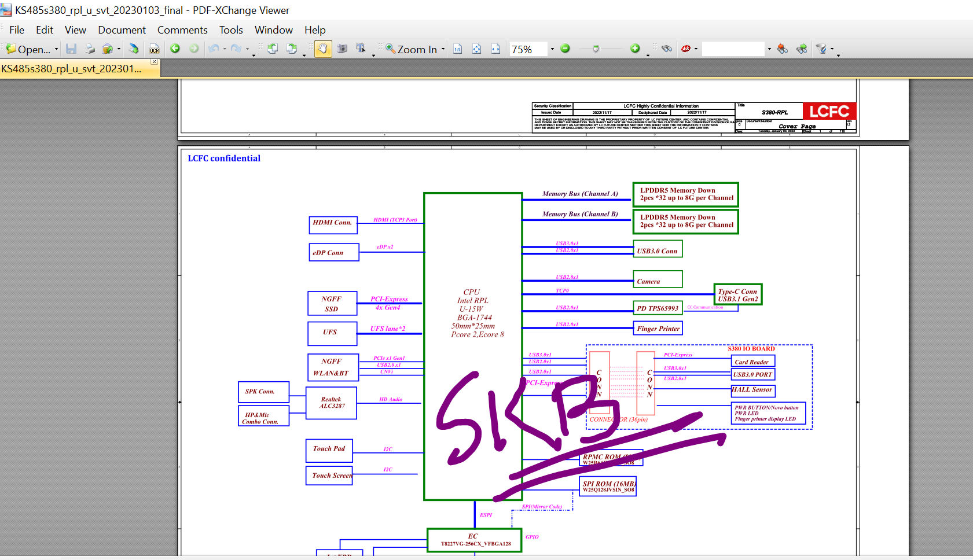This screenshot has height=560, width=973.
Task: Click the Save floppy disk icon
Action: pyautogui.click(x=71, y=49)
